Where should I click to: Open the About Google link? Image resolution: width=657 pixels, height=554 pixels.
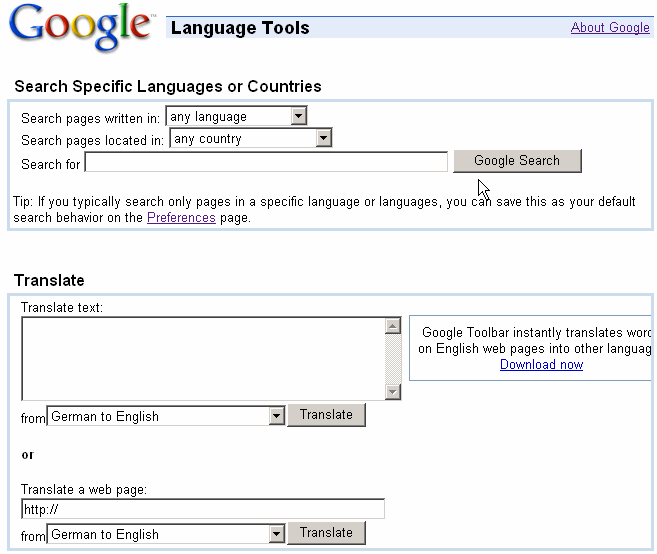point(610,28)
